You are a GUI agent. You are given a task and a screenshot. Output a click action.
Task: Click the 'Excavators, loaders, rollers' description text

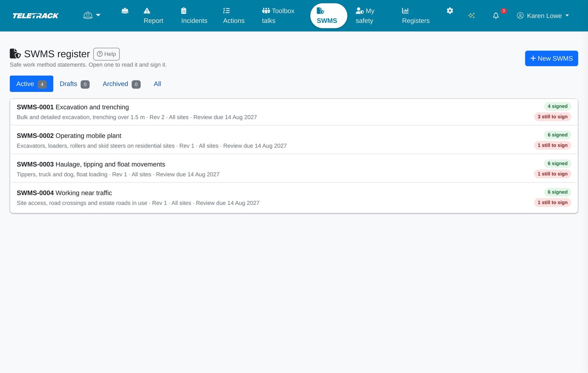151,146
